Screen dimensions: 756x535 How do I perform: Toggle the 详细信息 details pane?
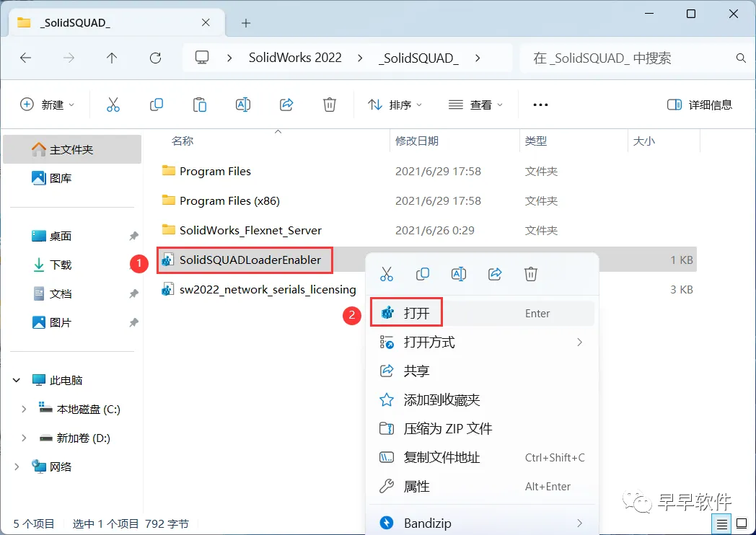(700, 105)
